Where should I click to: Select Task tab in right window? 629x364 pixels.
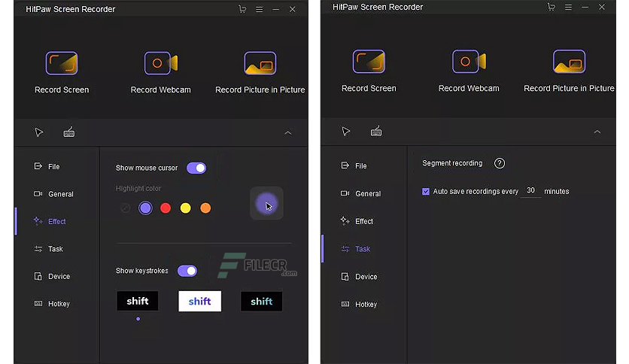355,249
